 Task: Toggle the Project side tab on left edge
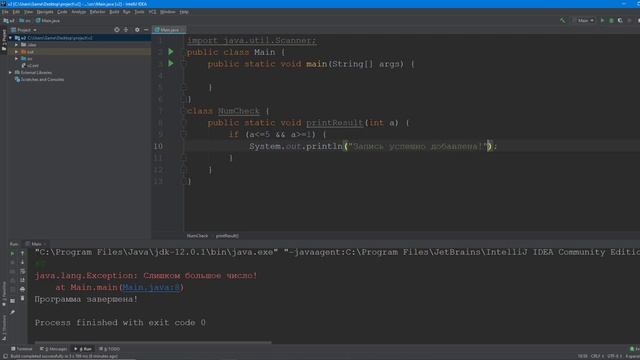pos(4,40)
